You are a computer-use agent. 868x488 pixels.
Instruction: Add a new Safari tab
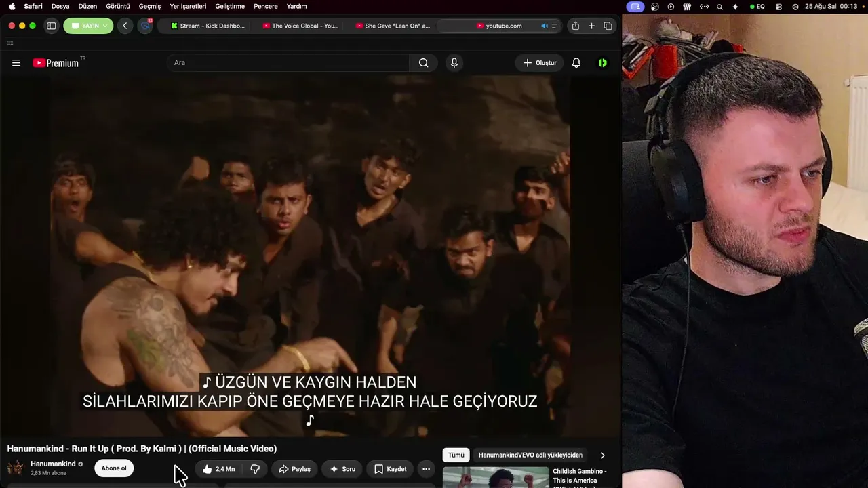[x=591, y=26]
